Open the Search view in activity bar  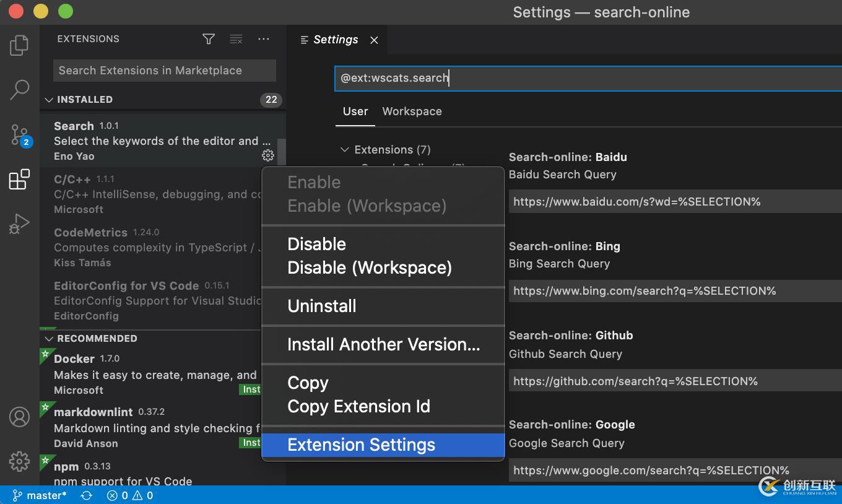19,89
